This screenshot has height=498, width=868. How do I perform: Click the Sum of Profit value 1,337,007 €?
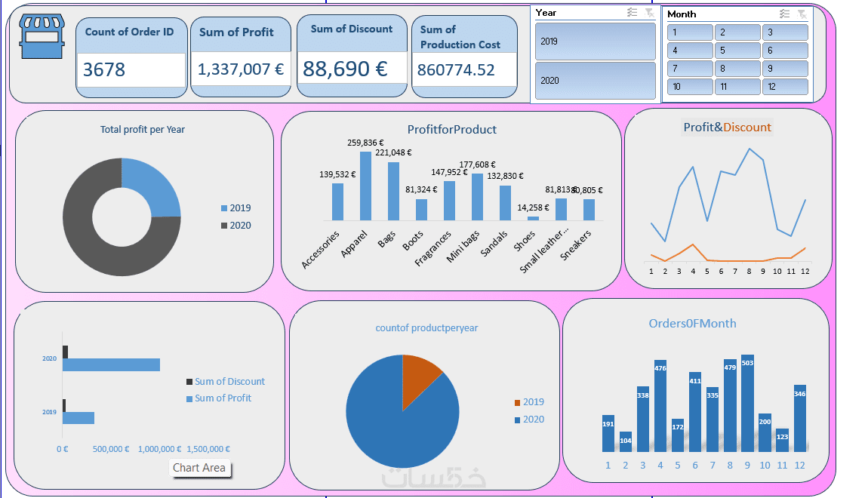click(241, 69)
